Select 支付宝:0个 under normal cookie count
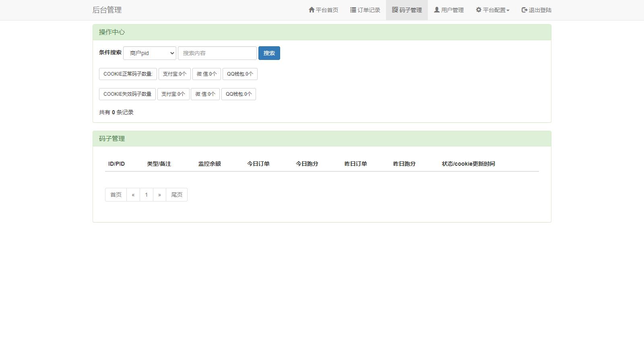Viewport: 644px width, 362px height. [175, 74]
